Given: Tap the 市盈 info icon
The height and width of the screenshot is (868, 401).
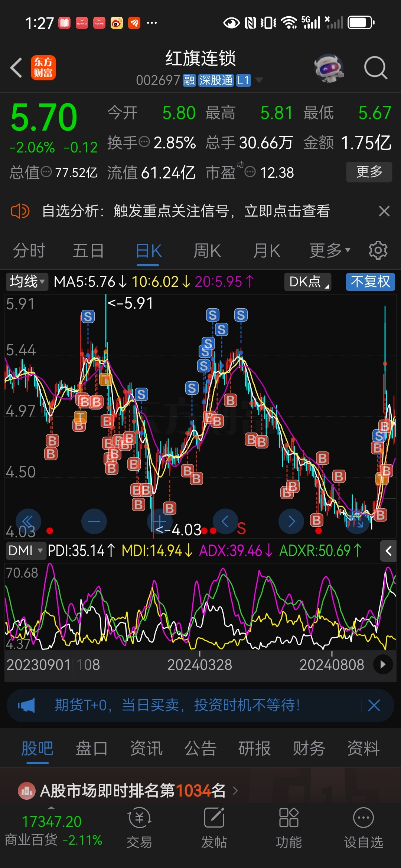Looking at the screenshot, I should tap(250, 172).
